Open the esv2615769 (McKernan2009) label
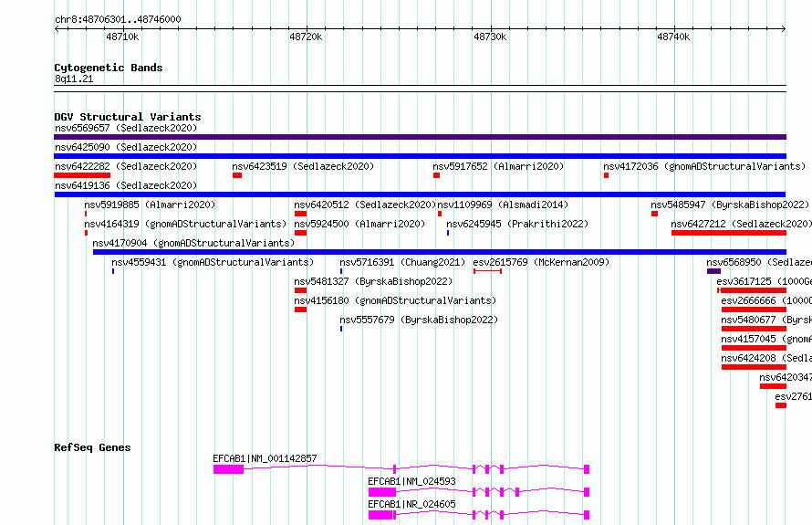This screenshot has width=812, height=525. [x=541, y=262]
